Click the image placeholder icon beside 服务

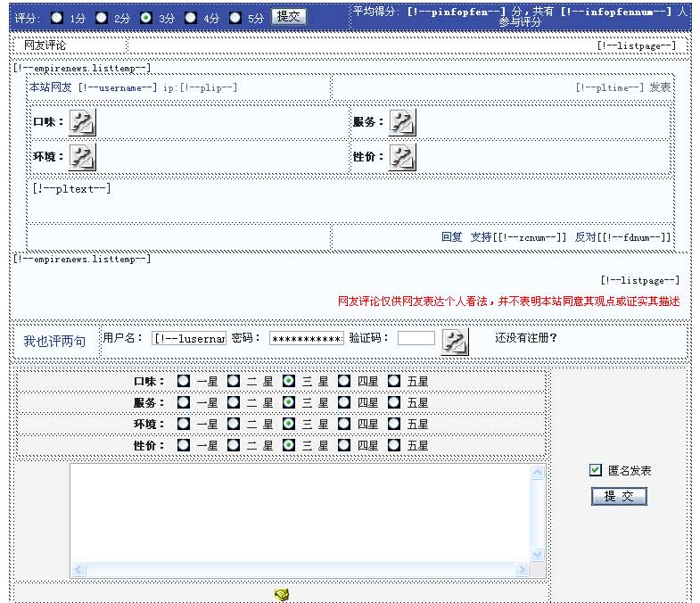click(x=401, y=122)
